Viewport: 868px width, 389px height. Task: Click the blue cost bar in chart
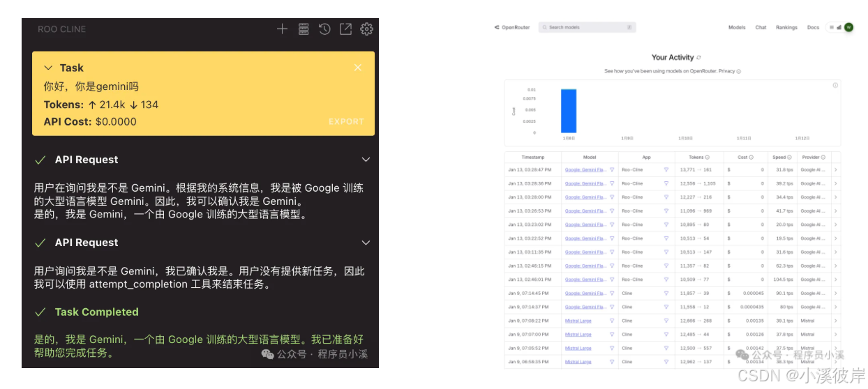click(x=569, y=111)
